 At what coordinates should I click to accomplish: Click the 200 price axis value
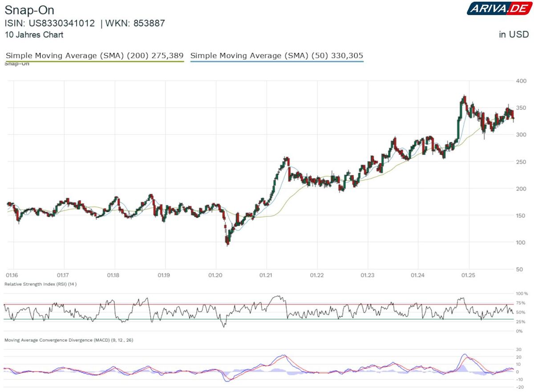coord(521,189)
